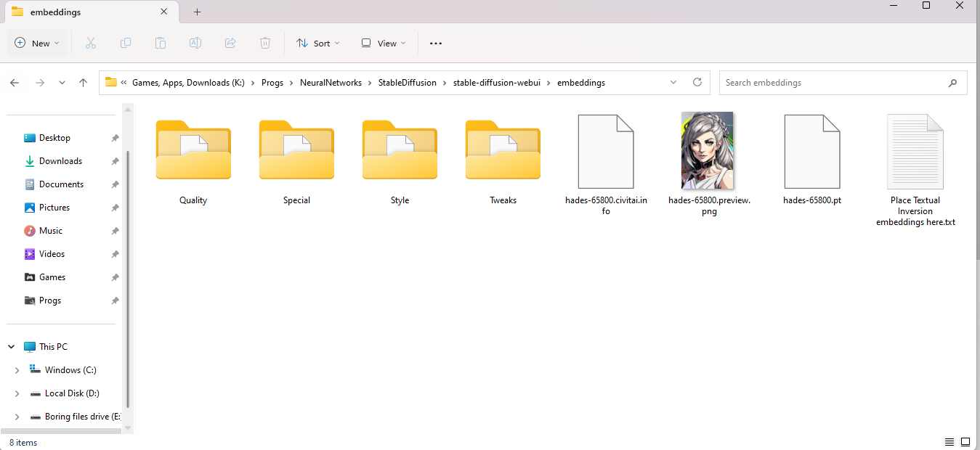The width and height of the screenshot is (980, 450).
Task: Select the embeddings tab
Action: click(x=91, y=12)
